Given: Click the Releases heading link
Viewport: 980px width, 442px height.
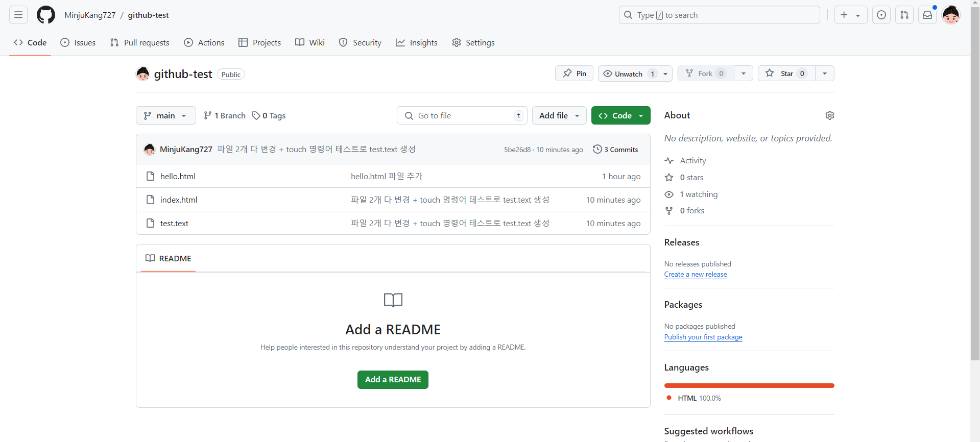Looking at the screenshot, I should point(682,242).
